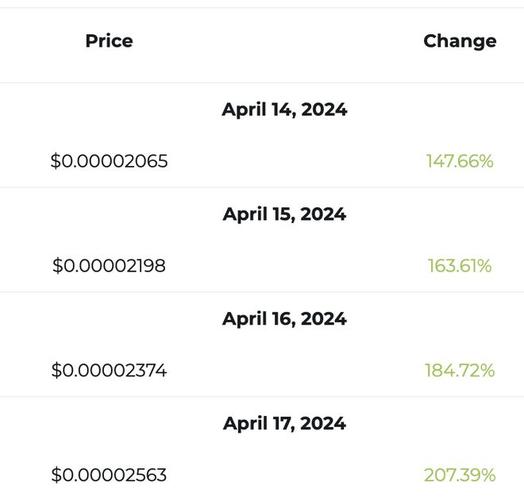This screenshot has height=500, width=524.
Task: Click the Price column header
Action: point(109,41)
